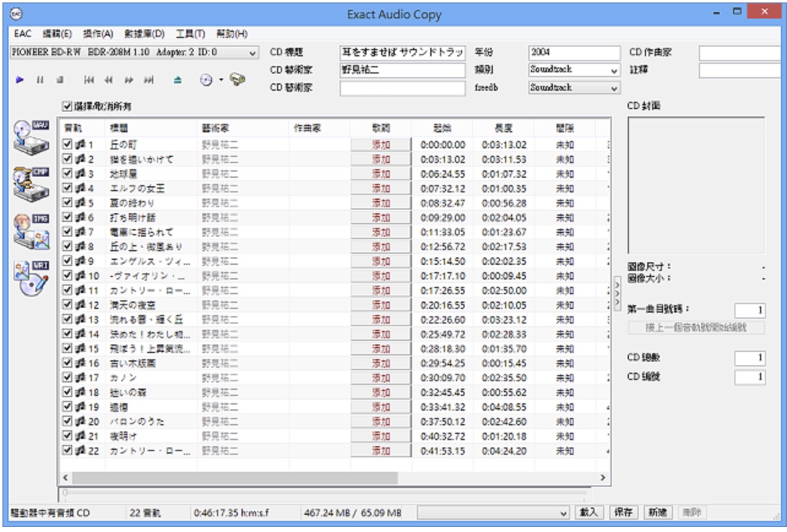Viewport: 787px width, 532px height.
Task: Uncheck track 17 カノン checkbox
Action: pyautogui.click(x=68, y=378)
